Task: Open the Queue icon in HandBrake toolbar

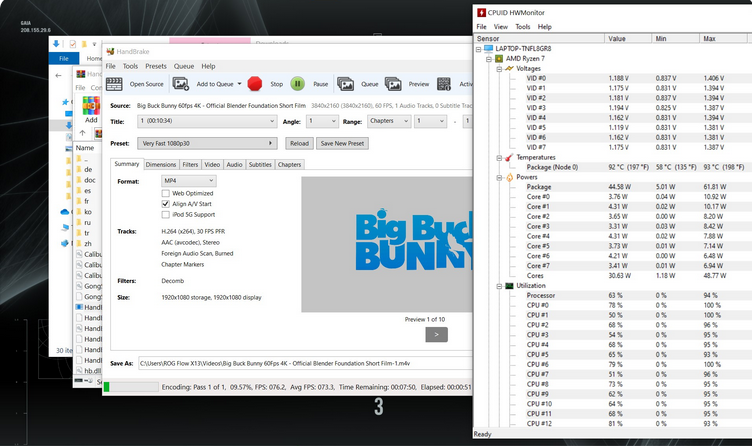Action: click(346, 84)
